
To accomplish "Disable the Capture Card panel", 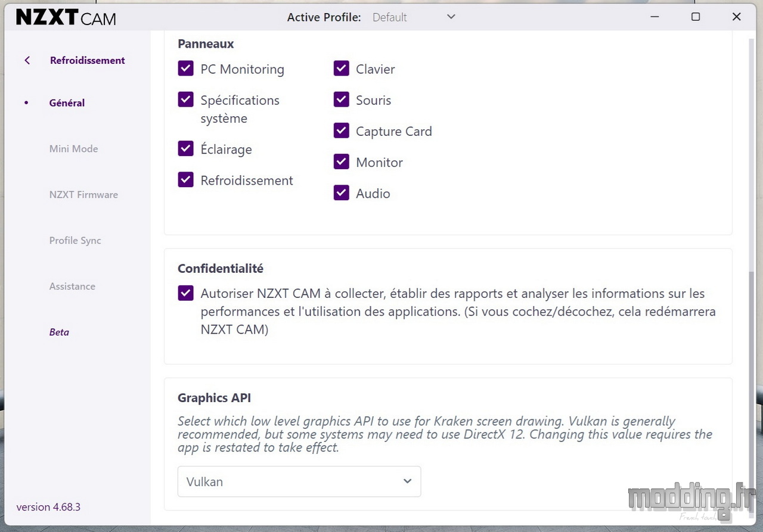I will 341,130.
